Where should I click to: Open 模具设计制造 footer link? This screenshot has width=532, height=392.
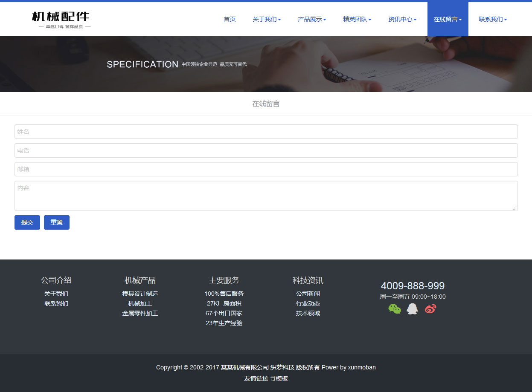[x=140, y=294]
